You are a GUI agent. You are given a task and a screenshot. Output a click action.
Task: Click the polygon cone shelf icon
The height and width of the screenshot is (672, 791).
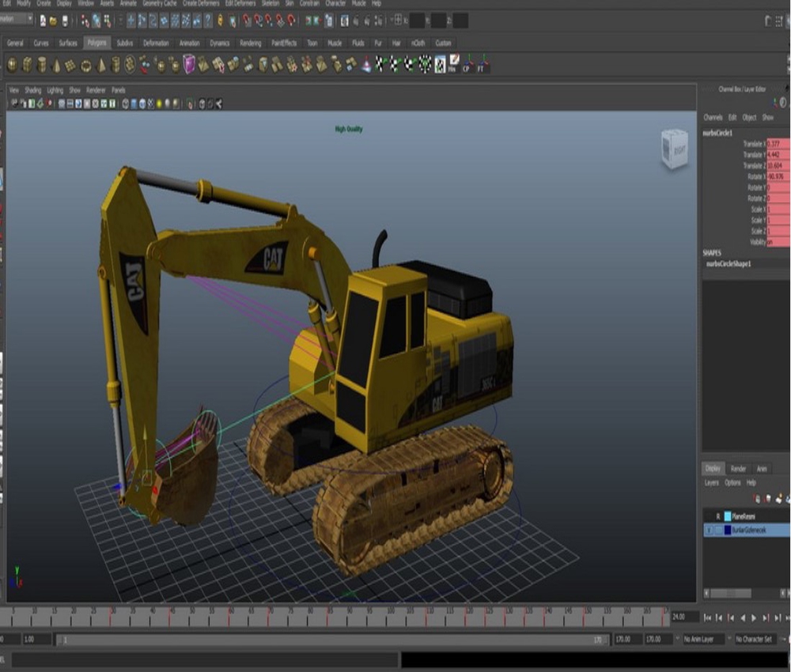[x=55, y=65]
